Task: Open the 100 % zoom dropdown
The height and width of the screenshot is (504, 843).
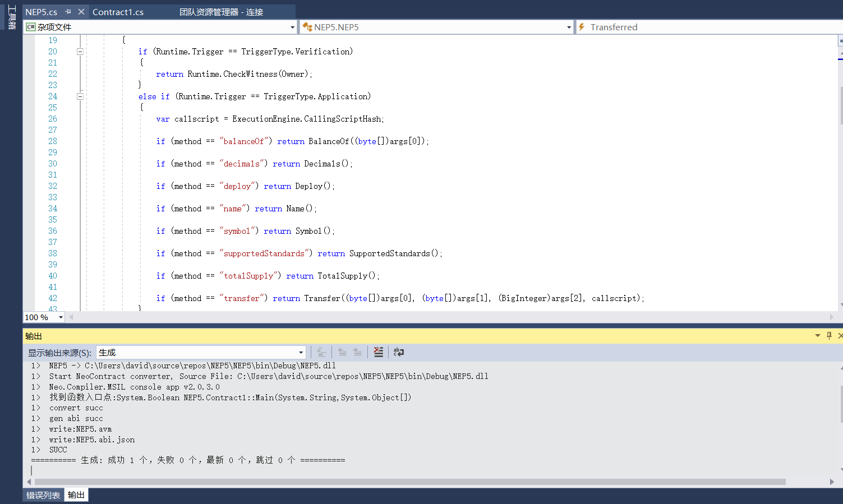Action: [x=61, y=317]
